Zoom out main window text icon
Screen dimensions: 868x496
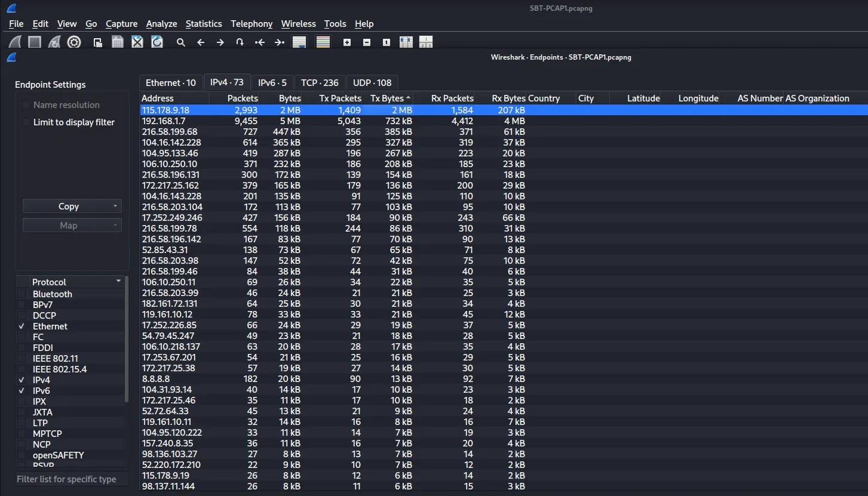367,42
